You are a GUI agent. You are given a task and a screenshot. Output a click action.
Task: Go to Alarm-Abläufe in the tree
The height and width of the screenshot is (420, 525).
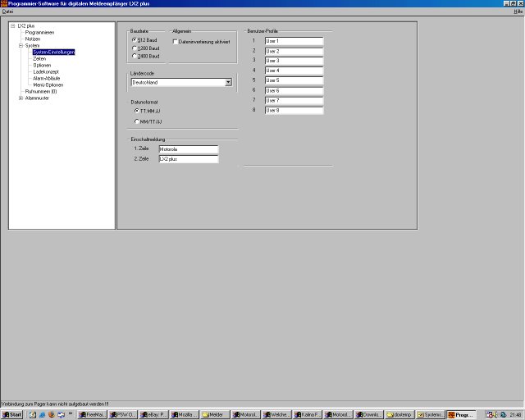click(x=47, y=78)
